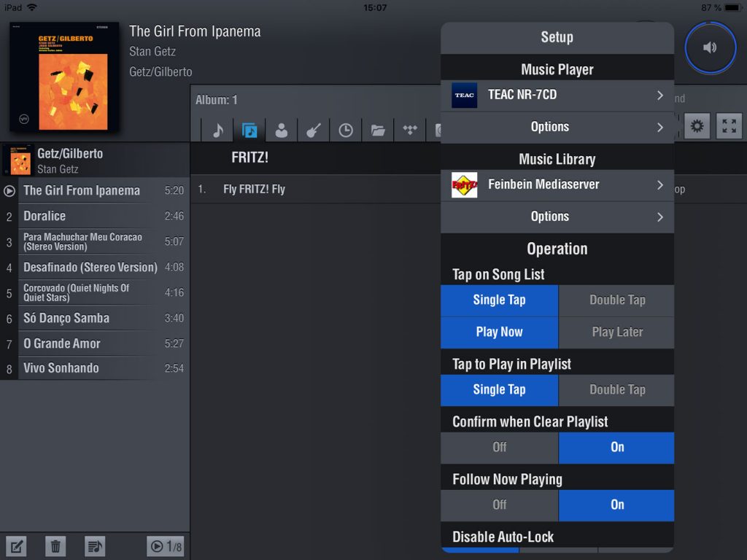Click the FRITZ! media server logo
Viewport: 747px width, 560px height.
click(464, 184)
